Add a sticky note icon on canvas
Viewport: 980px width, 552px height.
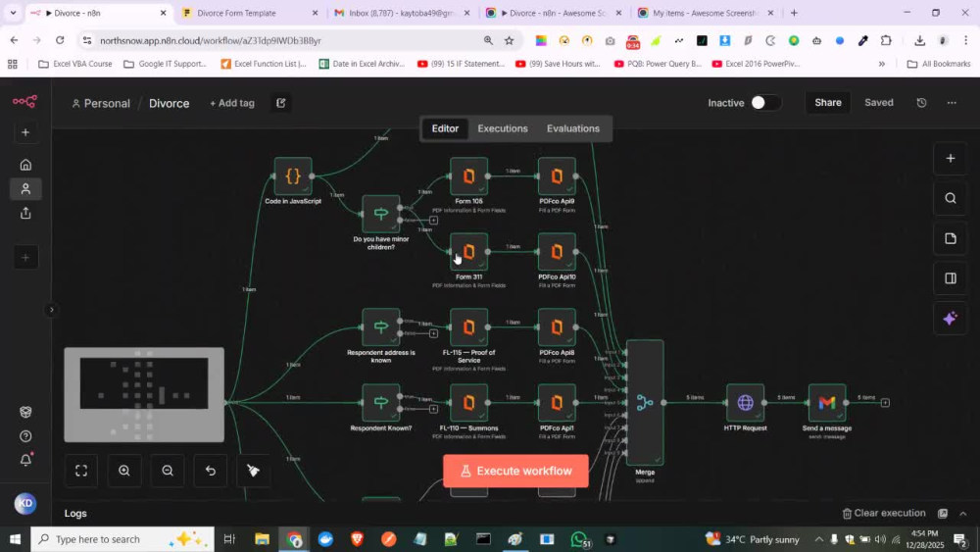(950, 238)
